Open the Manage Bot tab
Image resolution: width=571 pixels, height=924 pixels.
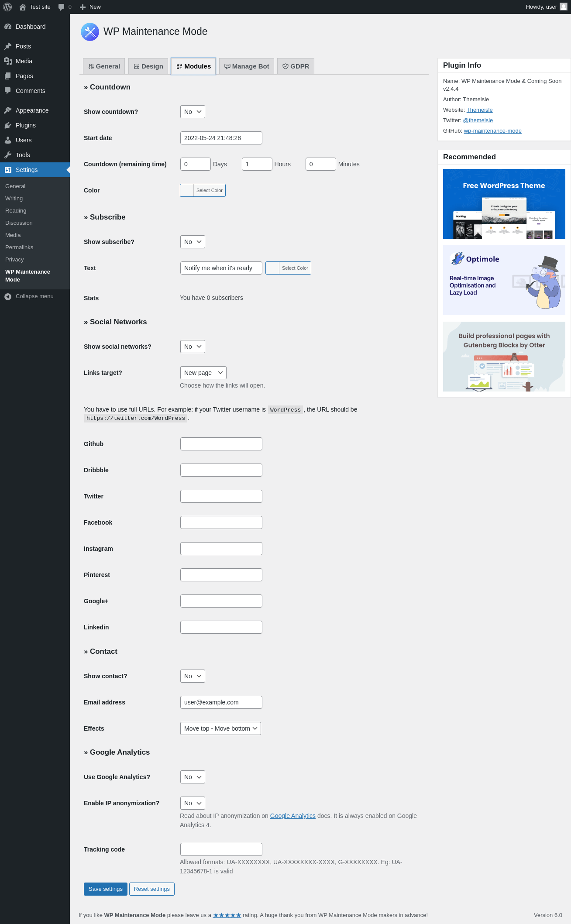(247, 66)
